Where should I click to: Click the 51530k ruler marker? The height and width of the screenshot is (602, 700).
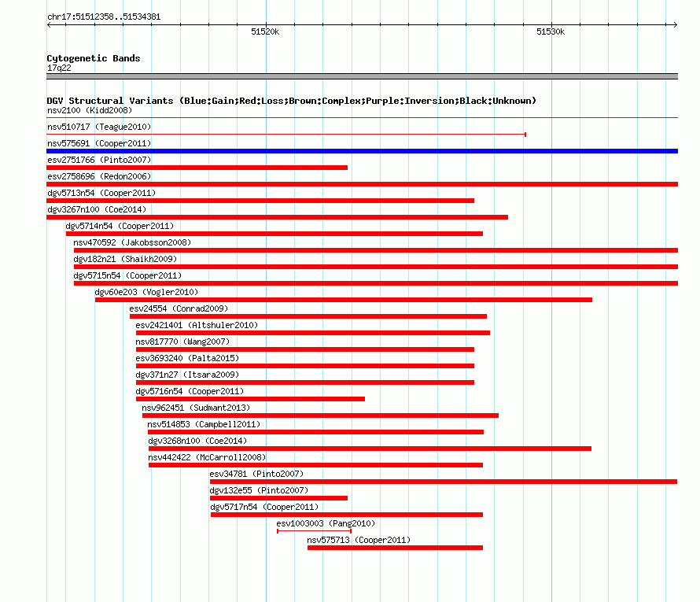point(551,31)
